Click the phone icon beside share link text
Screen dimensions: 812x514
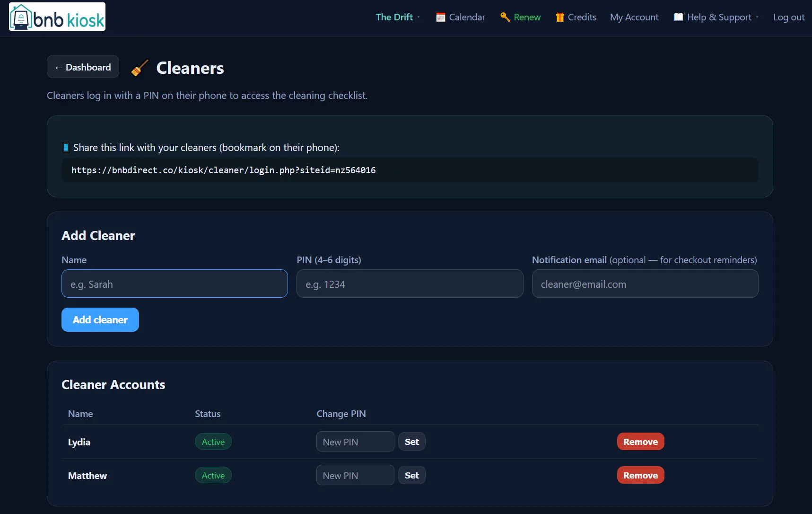point(66,148)
